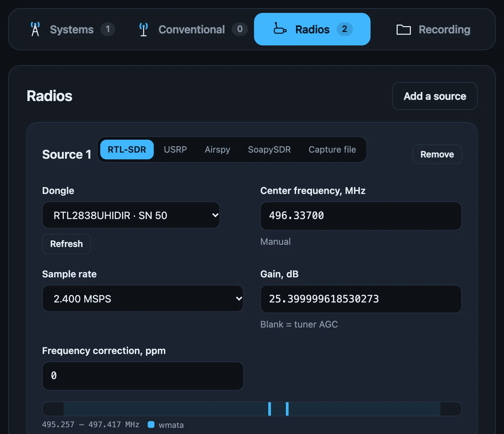Pick SoapySDR source type
Viewport: 504px width, 434px height.
[x=269, y=150]
